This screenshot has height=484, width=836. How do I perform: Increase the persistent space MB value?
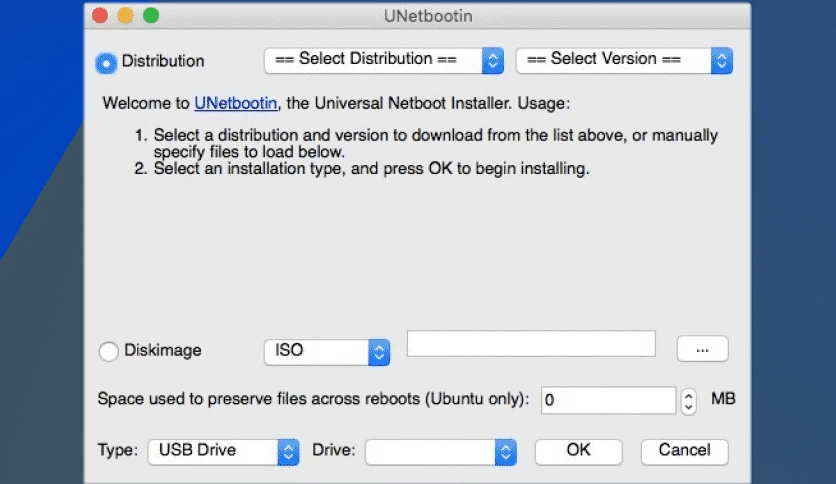(x=688, y=396)
